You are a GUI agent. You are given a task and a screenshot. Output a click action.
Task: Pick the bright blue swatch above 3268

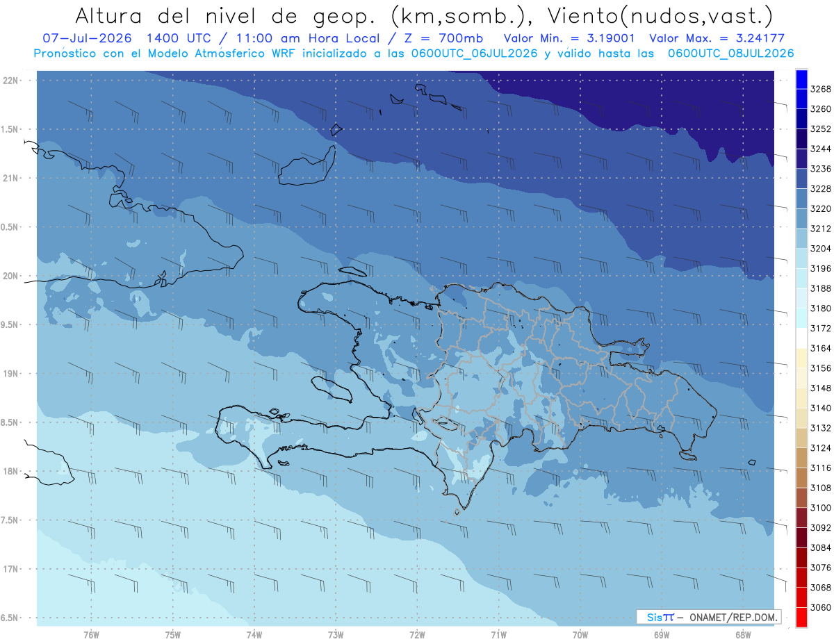click(x=801, y=79)
